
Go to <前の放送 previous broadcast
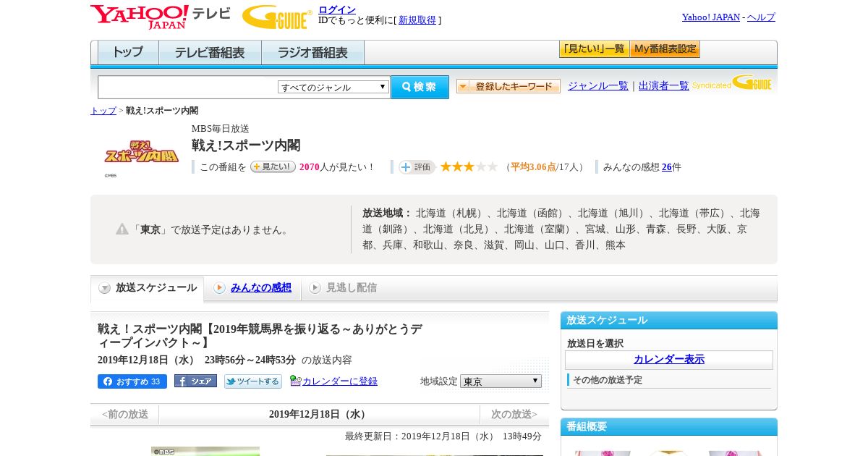125,415
